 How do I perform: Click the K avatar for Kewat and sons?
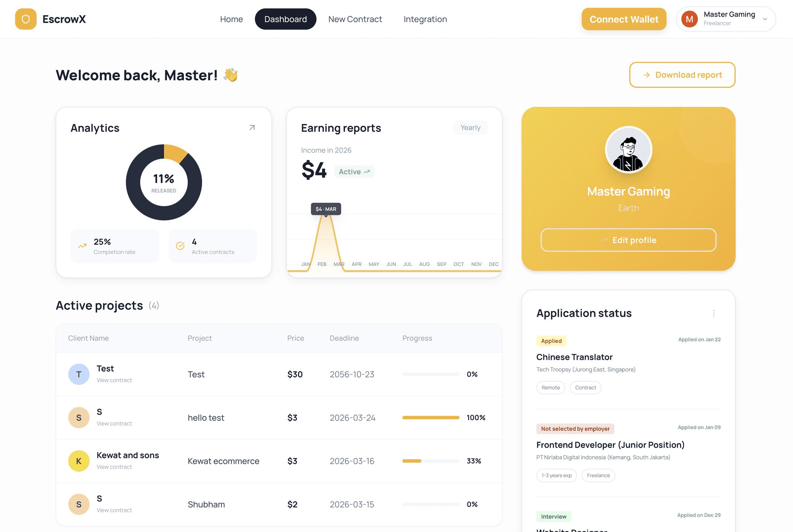79,461
